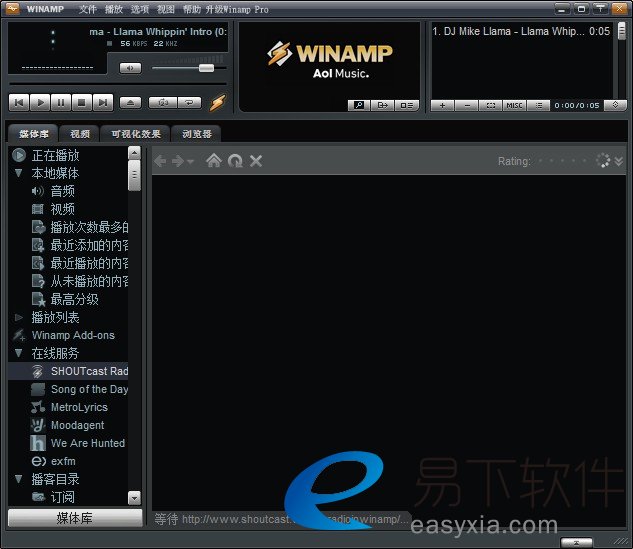Click the send-to arrow button under logo

click(382, 105)
